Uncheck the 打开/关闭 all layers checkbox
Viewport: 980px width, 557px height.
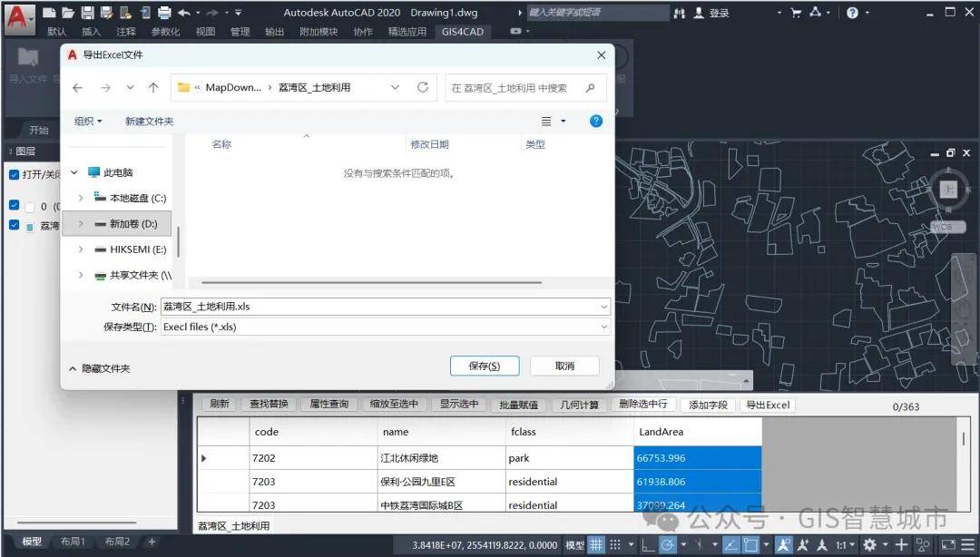pos(14,174)
